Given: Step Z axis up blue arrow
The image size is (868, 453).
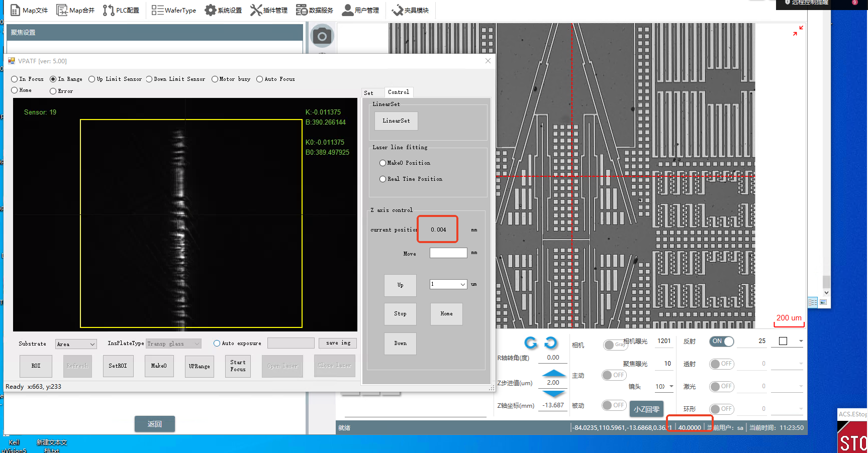Looking at the screenshot, I should coord(554,373).
